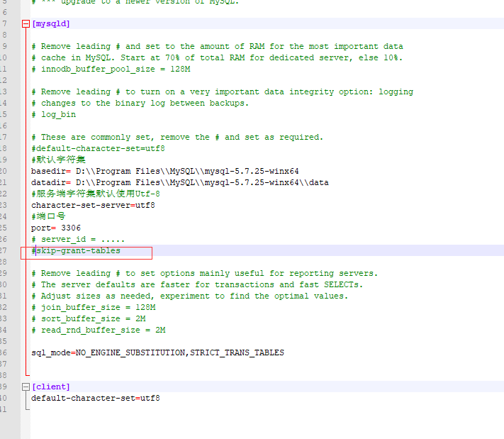The image size is (504, 439).
Task: Click the comment '# Remove leading # to turn on a very important'
Action: 223,92
